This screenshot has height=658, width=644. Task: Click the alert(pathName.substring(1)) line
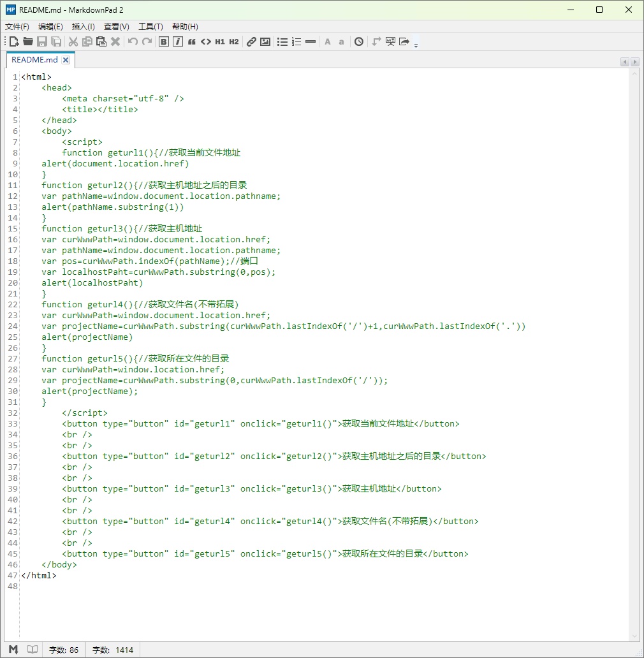click(112, 207)
